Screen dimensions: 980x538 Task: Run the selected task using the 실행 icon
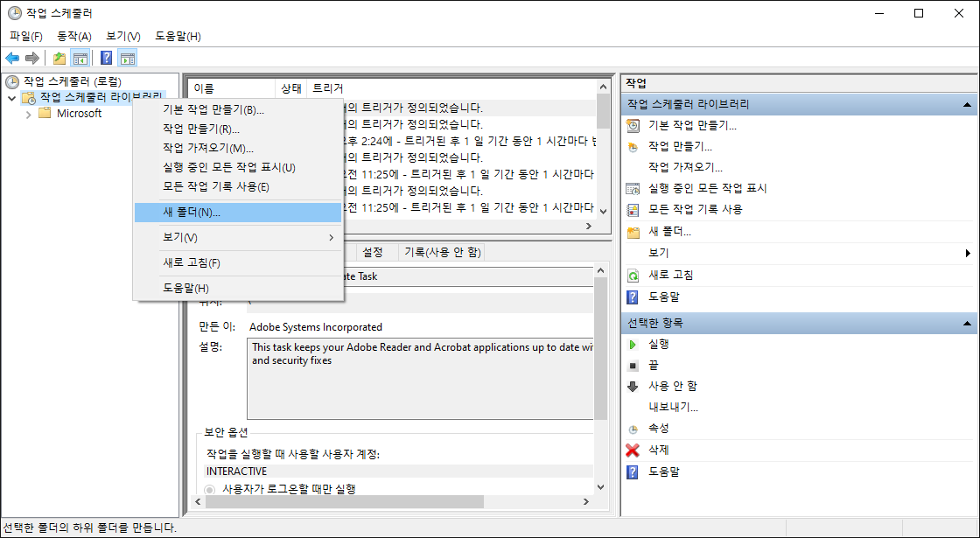[x=660, y=344]
